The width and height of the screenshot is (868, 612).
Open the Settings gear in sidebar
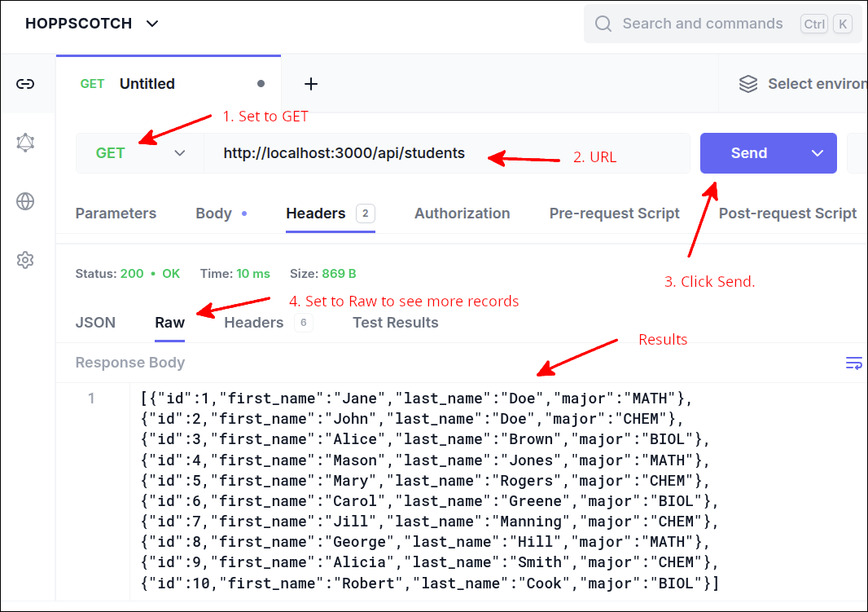coord(25,260)
